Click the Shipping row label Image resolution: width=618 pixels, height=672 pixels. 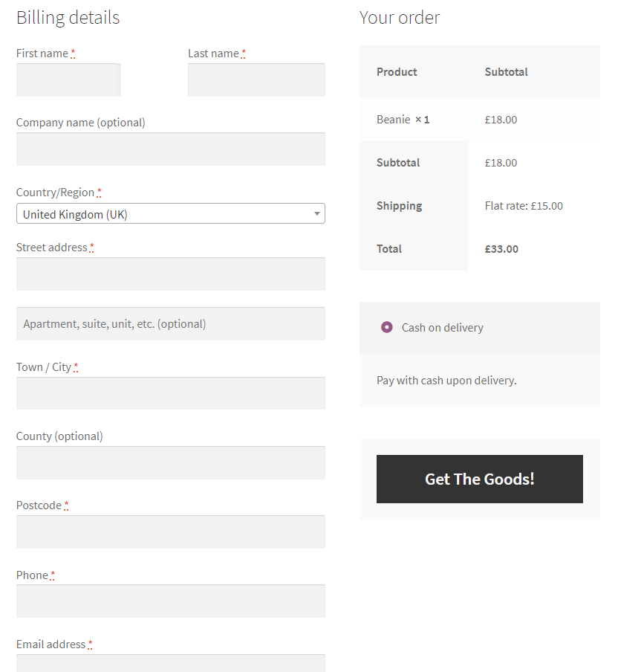[399, 206]
